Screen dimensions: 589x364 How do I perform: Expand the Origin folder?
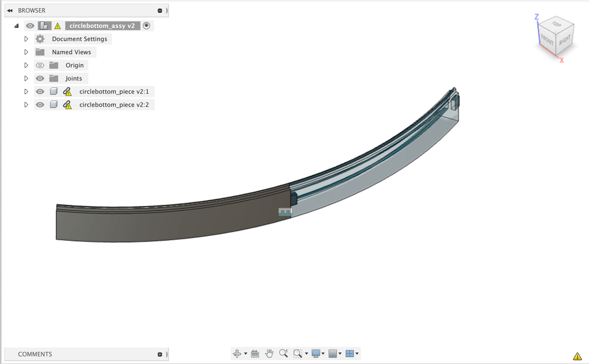click(x=26, y=66)
